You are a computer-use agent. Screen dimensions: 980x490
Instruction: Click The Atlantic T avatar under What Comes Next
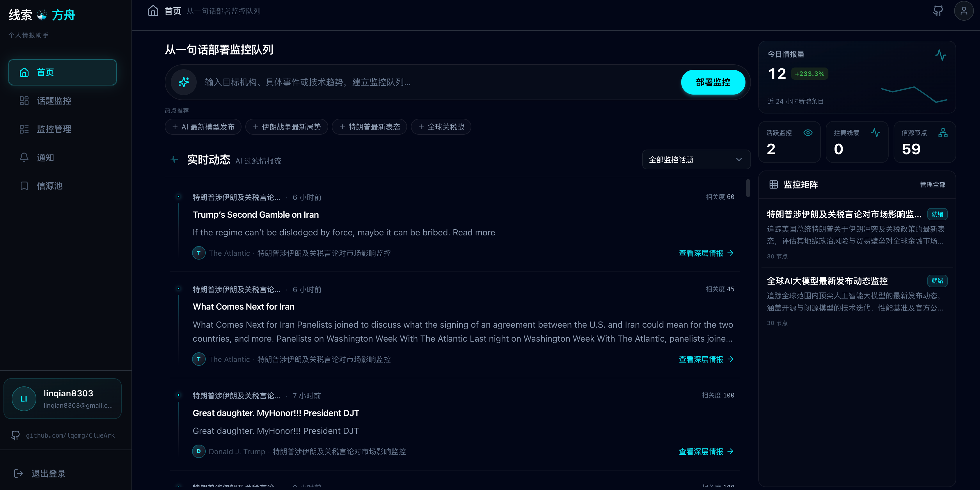pyautogui.click(x=198, y=359)
